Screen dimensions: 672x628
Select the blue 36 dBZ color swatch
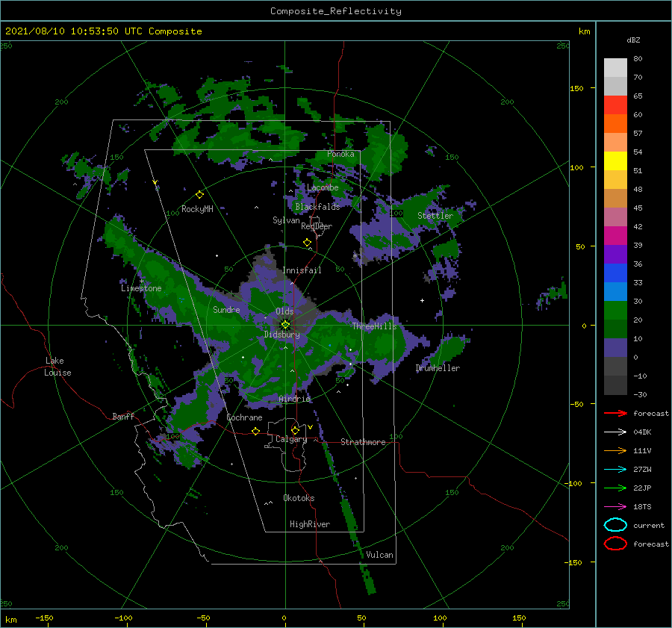(615, 273)
